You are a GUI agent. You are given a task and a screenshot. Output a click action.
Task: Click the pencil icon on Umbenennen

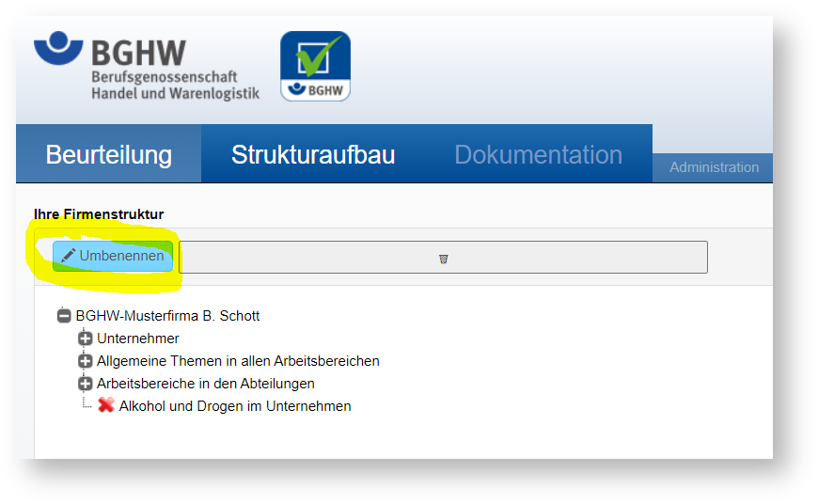coord(69,255)
